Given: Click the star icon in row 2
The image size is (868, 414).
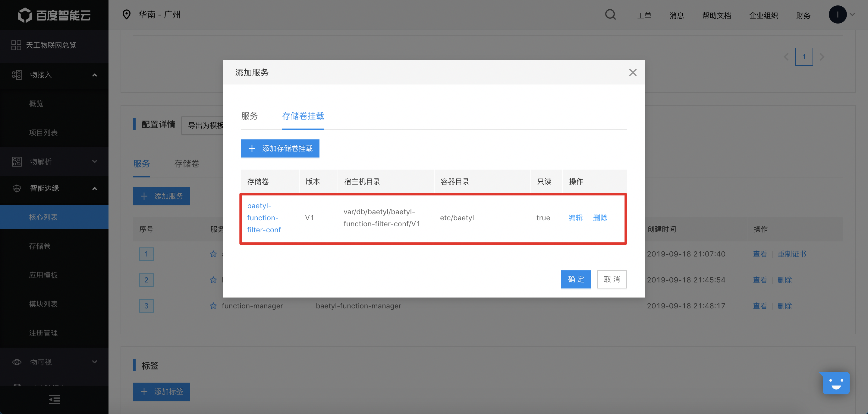Looking at the screenshot, I should coord(213,280).
